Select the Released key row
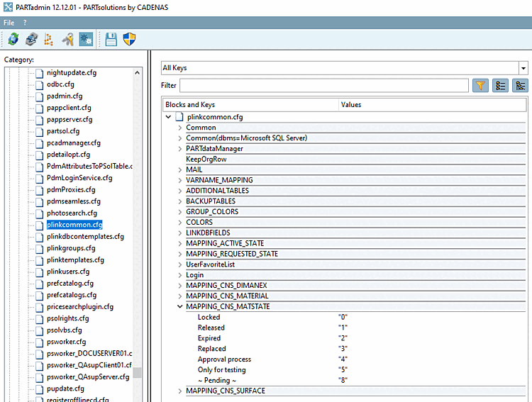Image resolution: width=532 pixels, height=402 pixels. 211,328
